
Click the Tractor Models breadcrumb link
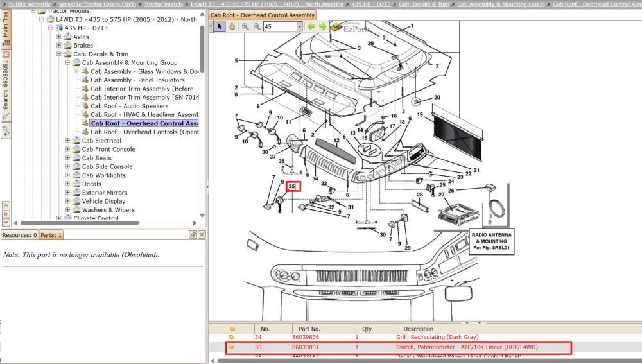tap(163, 4)
